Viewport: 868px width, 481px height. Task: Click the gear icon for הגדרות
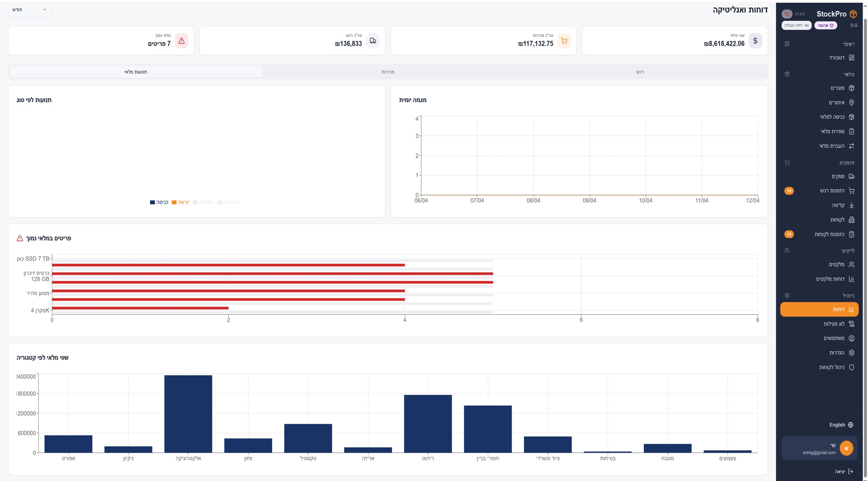(851, 353)
